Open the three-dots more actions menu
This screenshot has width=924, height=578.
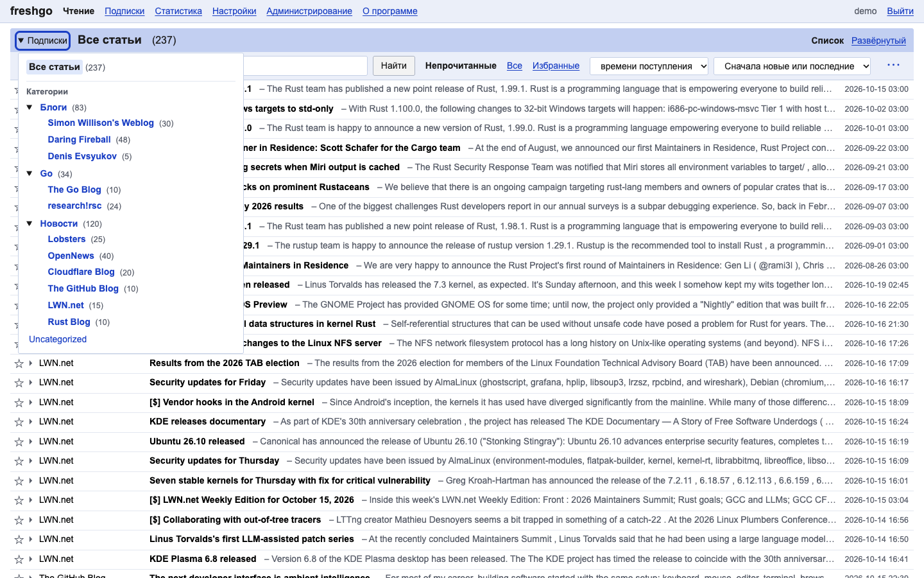[893, 66]
